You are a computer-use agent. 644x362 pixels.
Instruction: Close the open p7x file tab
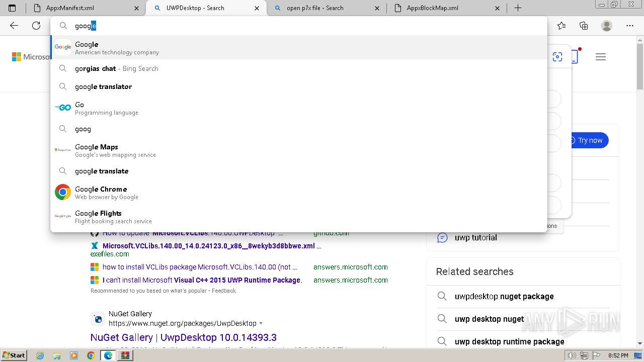tap(377, 8)
